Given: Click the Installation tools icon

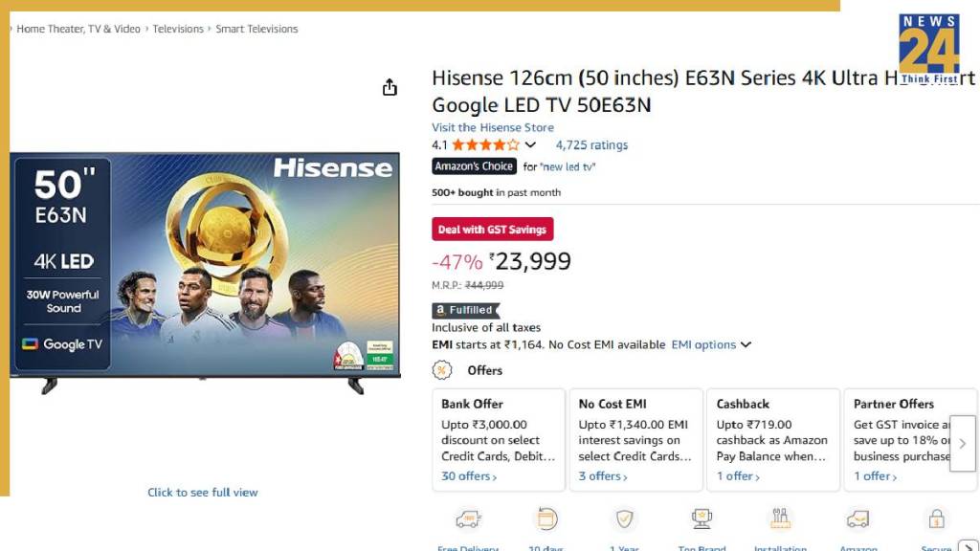Looking at the screenshot, I should [x=781, y=519].
